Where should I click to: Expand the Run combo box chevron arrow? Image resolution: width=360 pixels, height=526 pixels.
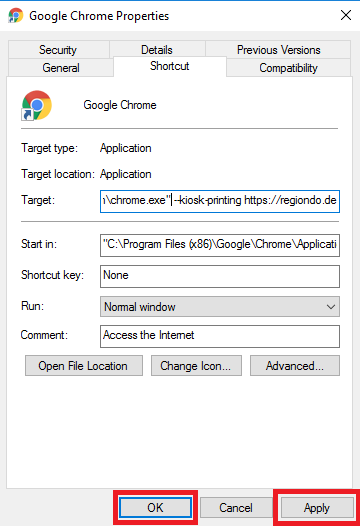(x=331, y=307)
